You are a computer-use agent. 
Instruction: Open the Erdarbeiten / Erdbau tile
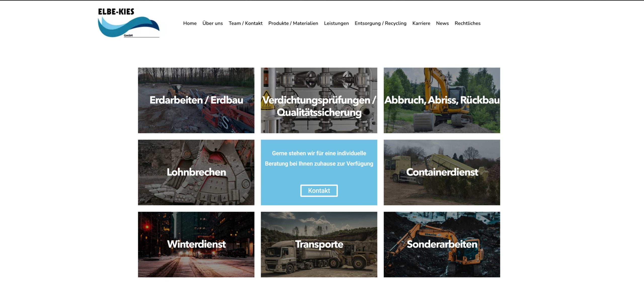click(x=196, y=100)
